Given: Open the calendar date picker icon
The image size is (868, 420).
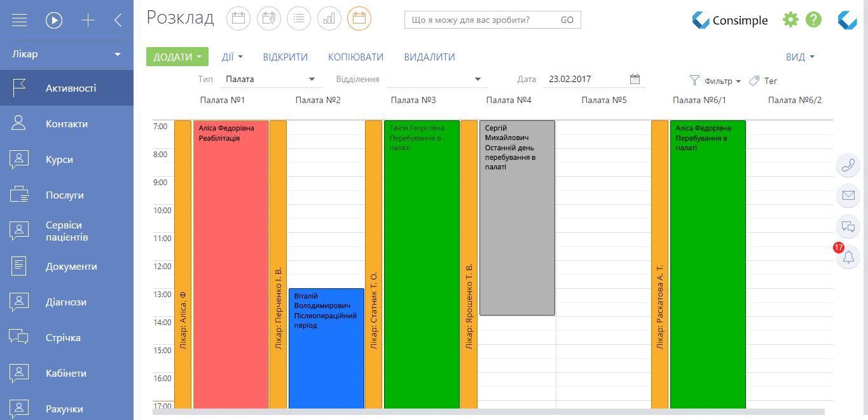Looking at the screenshot, I should coord(635,79).
